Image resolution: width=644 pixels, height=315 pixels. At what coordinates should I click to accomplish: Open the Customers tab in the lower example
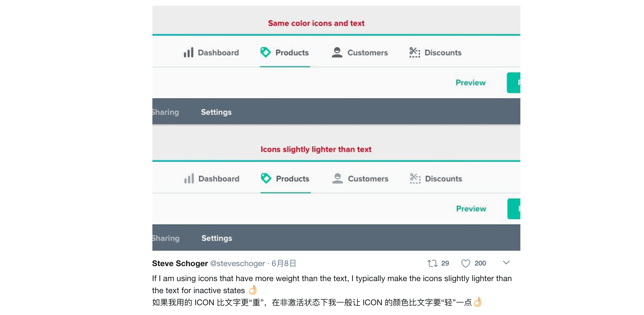point(368,179)
